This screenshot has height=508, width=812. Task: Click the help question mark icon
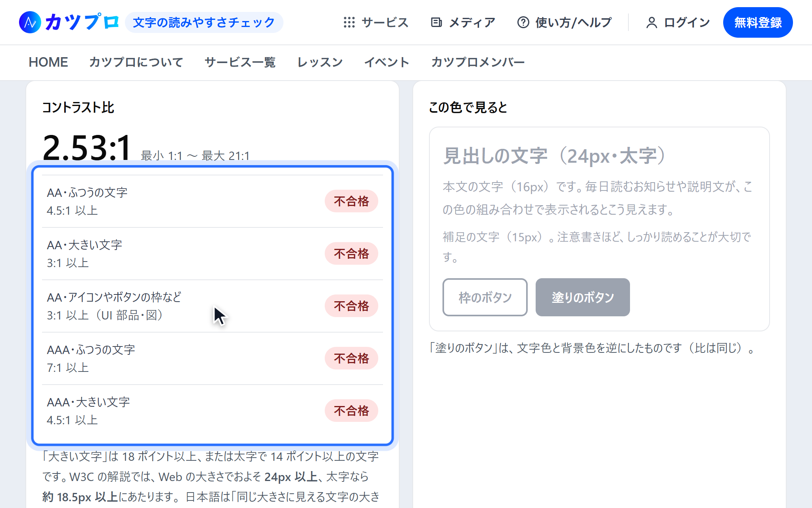(x=523, y=22)
